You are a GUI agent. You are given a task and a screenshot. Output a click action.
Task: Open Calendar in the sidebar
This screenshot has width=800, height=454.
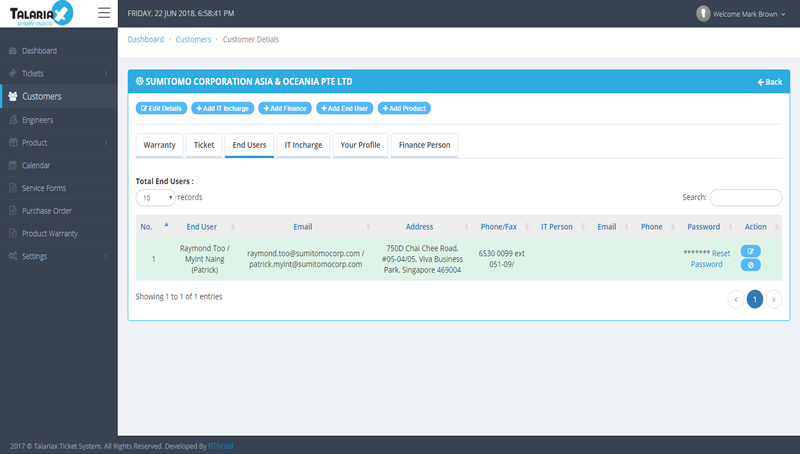[59, 165]
